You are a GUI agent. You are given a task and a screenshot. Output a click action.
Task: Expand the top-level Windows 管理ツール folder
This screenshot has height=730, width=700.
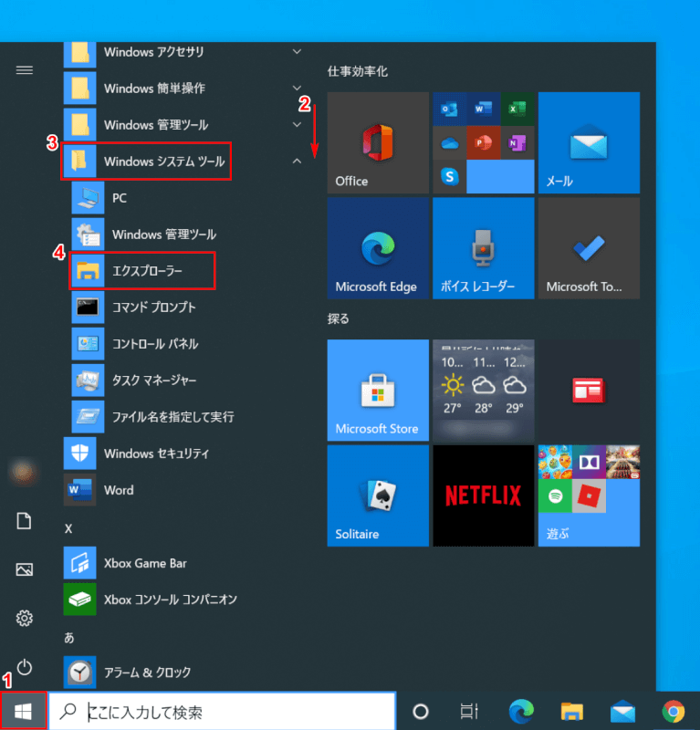pyautogui.click(x=185, y=125)
